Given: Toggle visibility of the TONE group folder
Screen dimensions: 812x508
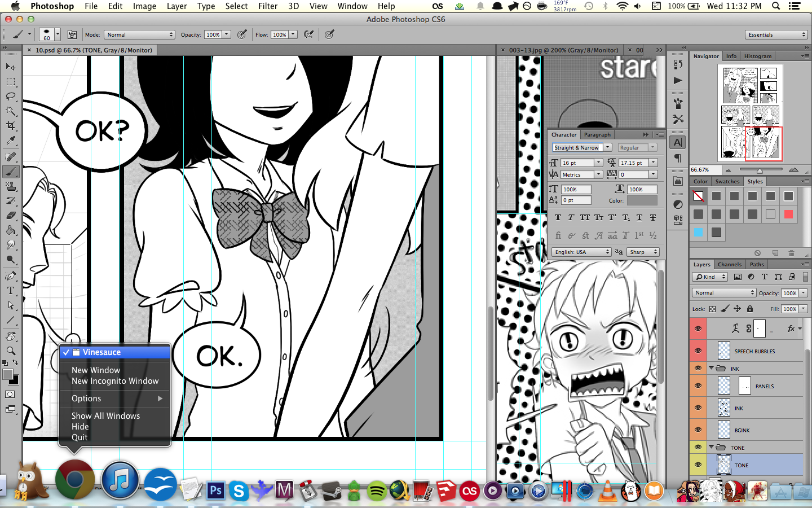Looking at the screenshot, I should click(698, 447).
